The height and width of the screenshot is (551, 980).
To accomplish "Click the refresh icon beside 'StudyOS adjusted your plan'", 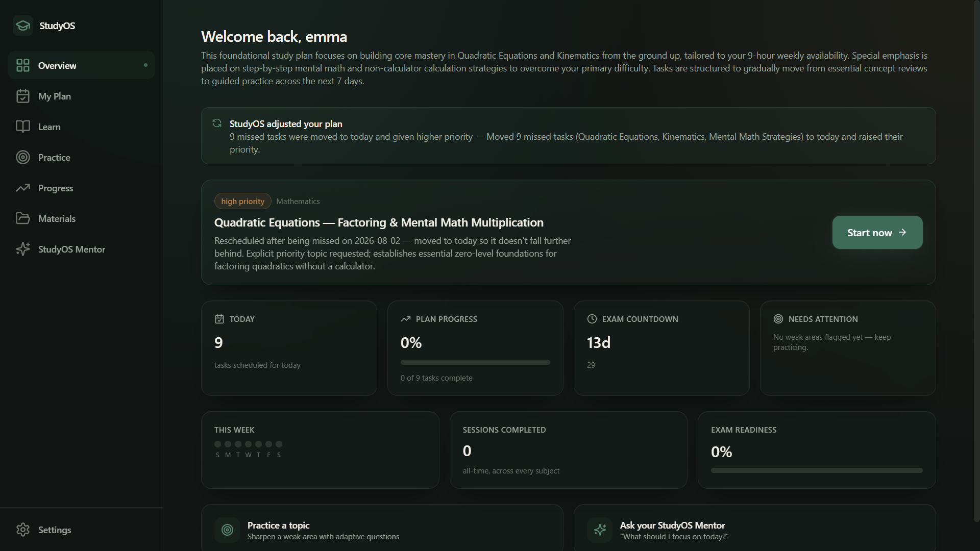I will tap(217, 123).
